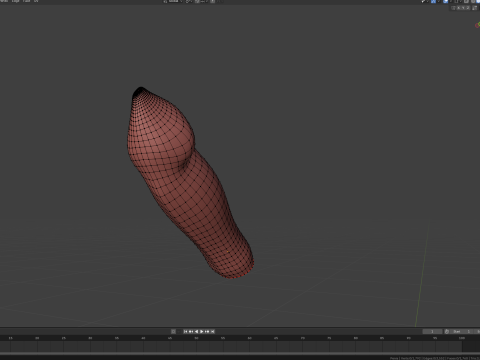Open the UV menu in header

coord(36,1)
